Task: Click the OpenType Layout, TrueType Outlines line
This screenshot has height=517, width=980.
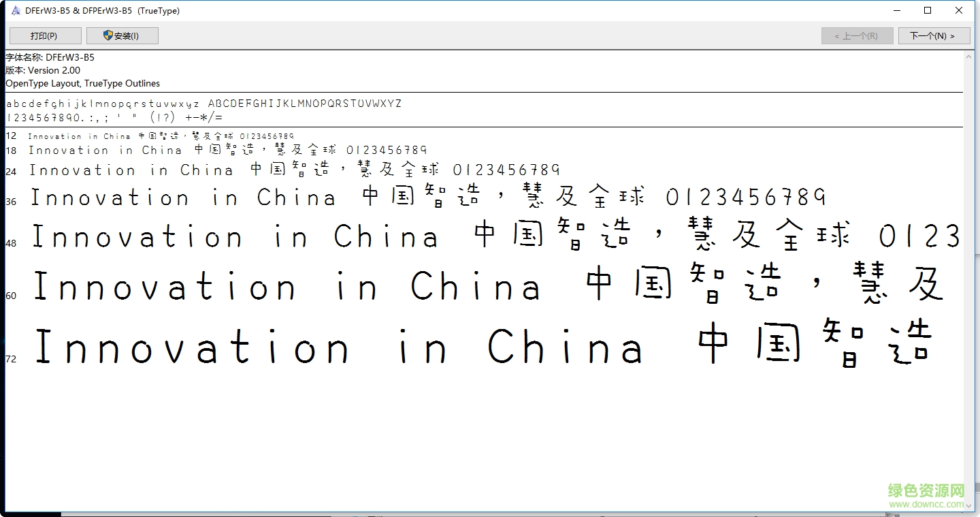Action: pyautogui.click(x=83, y=83)
